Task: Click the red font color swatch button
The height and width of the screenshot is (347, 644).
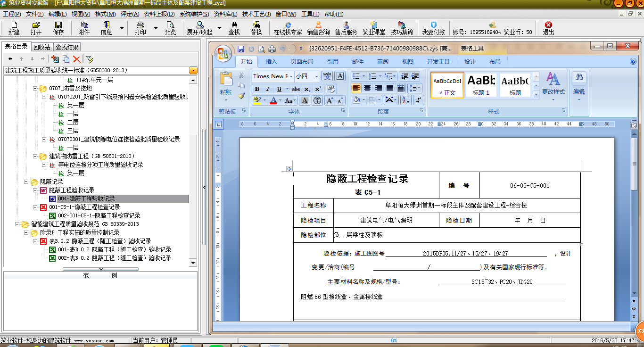Action: tap(273, 100)
